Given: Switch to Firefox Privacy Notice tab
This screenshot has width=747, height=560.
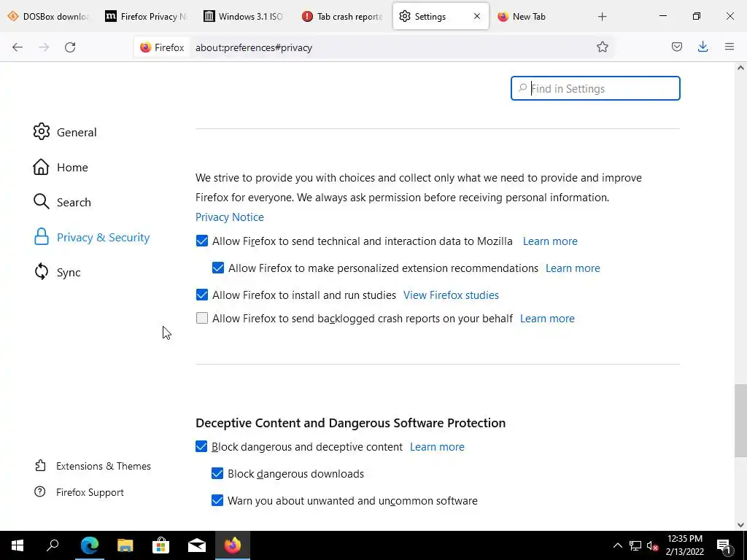Looking at the screenshot, I should [x=147, y=16].
